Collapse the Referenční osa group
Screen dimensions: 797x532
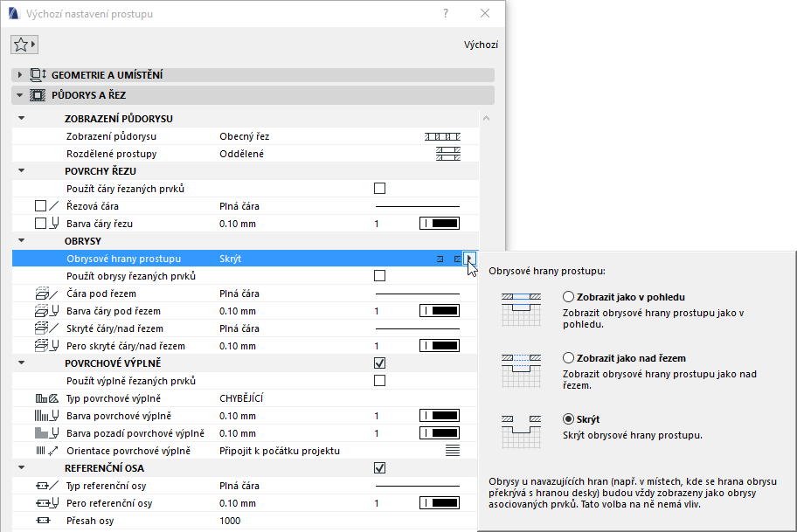pyautogui.click(x=21, y=467)
